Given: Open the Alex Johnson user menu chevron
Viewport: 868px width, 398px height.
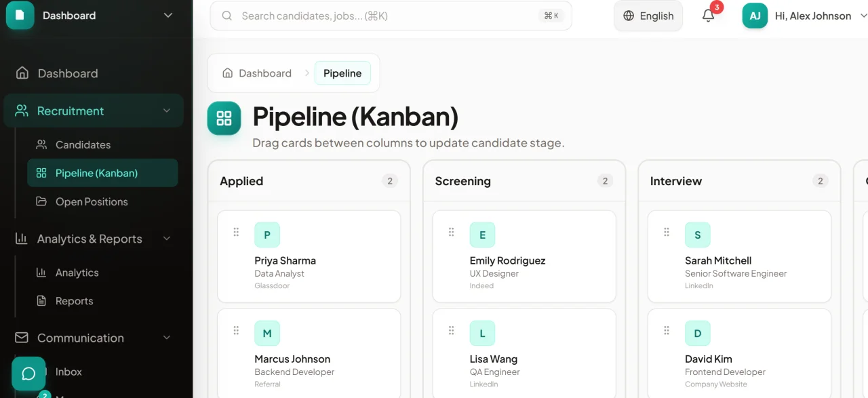Looking at the screenshot, I should point(863,16).
